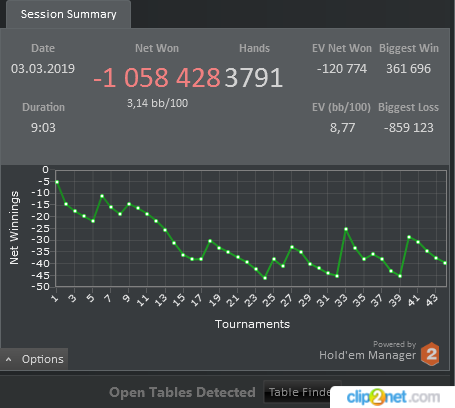This screenshot has height=408, width=455.
Task: Click the Net Winnings y-axis title
Action: 14,228
